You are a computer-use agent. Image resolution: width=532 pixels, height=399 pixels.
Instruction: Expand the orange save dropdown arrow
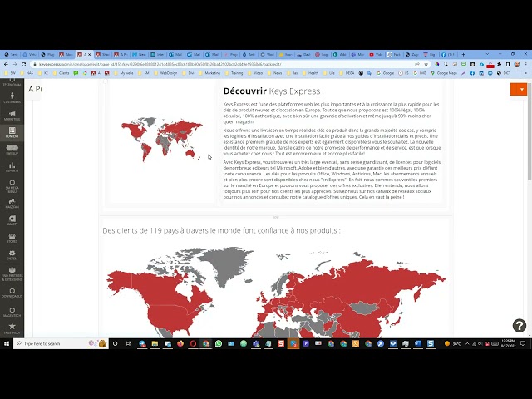pyautogui.click(x=522, y=90)
